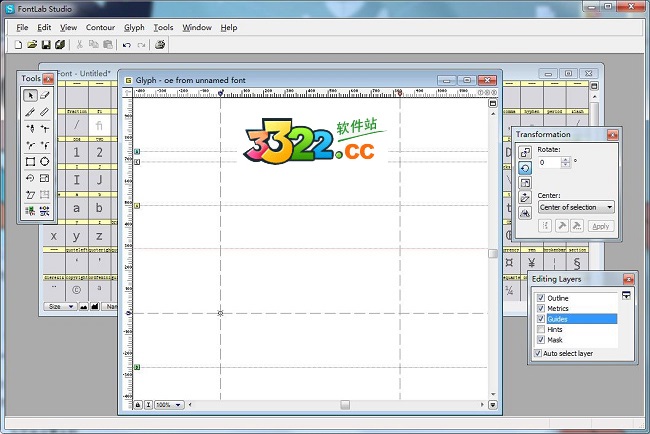
Task: Click the Save icon in the toolbar
Action: pyautogui.click(x=46, y=45)
